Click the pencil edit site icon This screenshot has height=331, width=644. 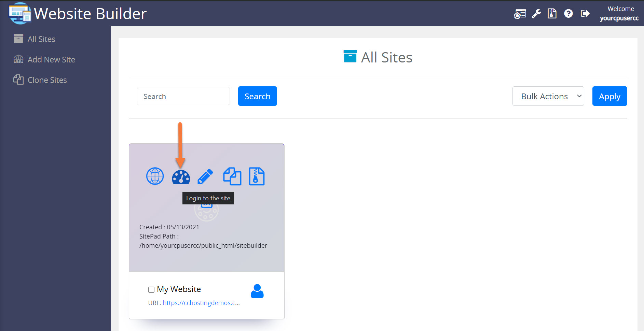205,177
